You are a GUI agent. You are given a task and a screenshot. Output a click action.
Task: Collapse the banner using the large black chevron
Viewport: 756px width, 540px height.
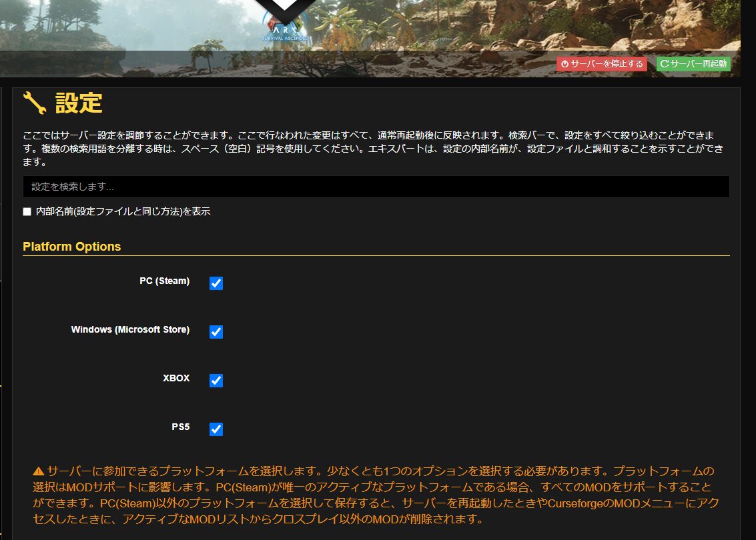coord(284,8)
